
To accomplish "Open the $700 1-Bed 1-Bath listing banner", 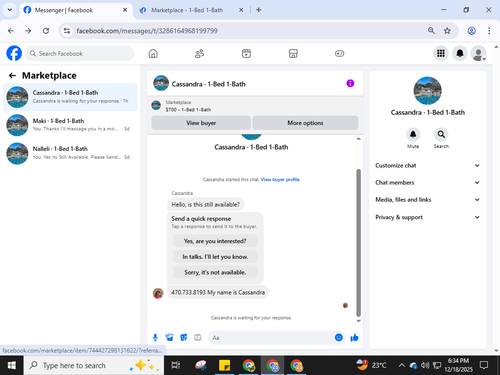I will (255, 106).
